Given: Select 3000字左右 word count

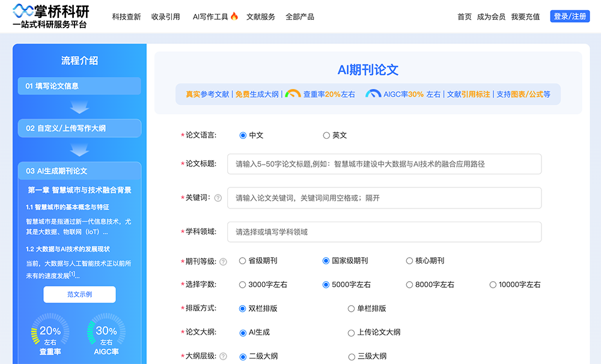Looking at the screenshot, I should (x=242, y=285).
